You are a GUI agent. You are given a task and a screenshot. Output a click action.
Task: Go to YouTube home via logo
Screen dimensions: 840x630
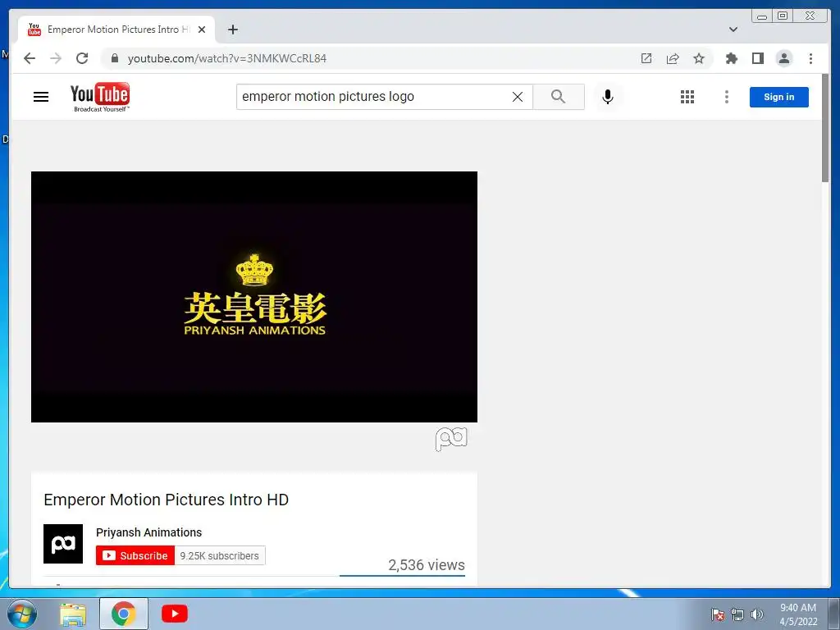(x=100, y=97)
